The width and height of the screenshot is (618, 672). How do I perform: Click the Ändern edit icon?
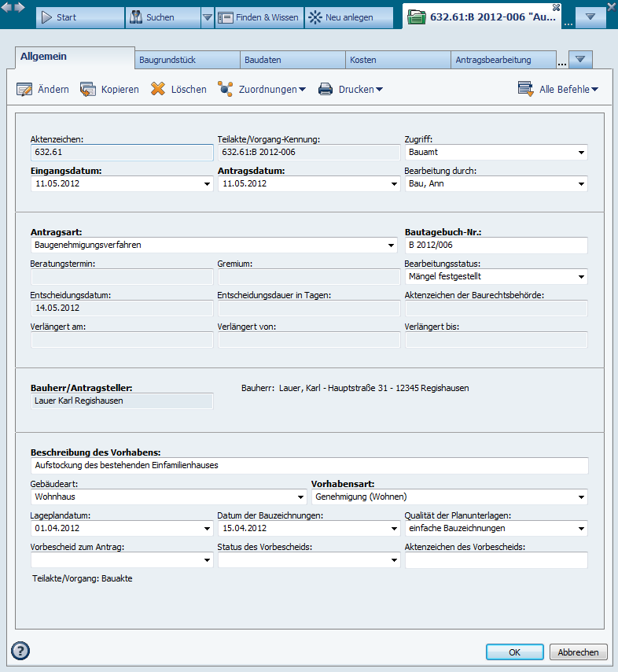click(24, 90)
